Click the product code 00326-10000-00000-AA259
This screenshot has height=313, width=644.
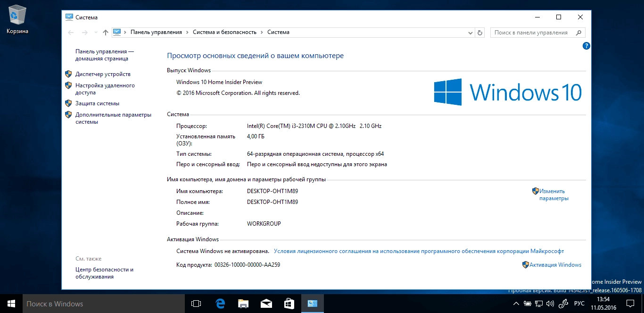point(247,265)
